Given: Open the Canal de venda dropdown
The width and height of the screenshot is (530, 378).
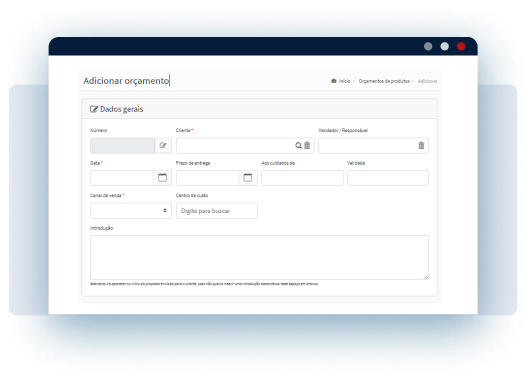Looking at the screenshot, I should (x=131, y=211).
